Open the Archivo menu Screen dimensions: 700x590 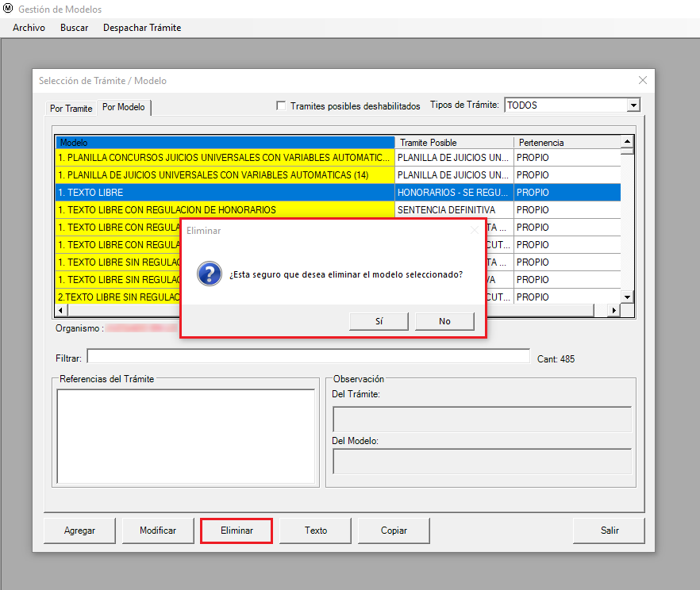pos(29,28)
